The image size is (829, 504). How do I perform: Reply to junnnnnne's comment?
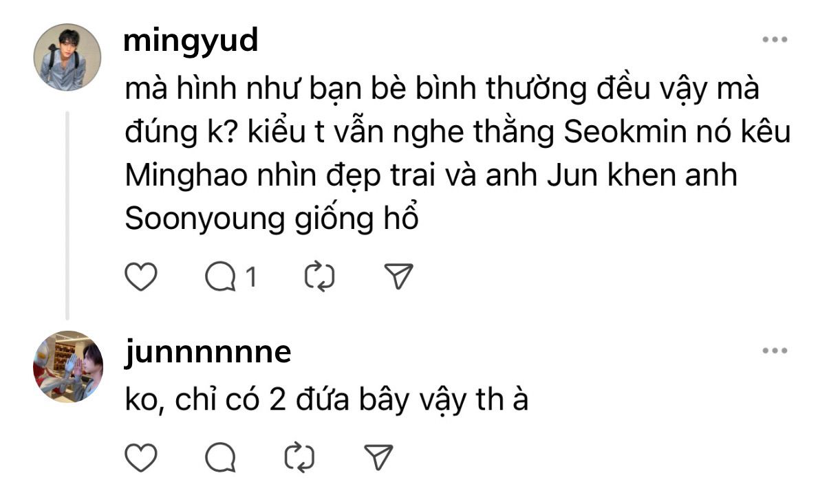click(x=222, y=457)
